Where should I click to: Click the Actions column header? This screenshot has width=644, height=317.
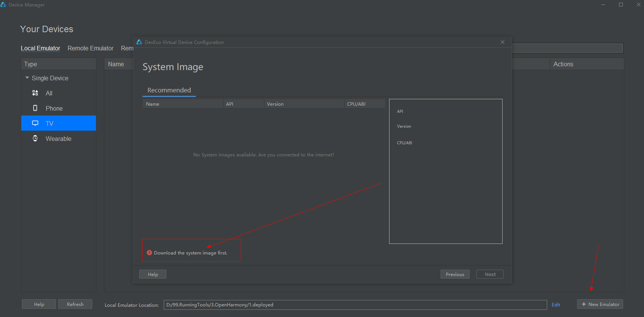(587, 64)
